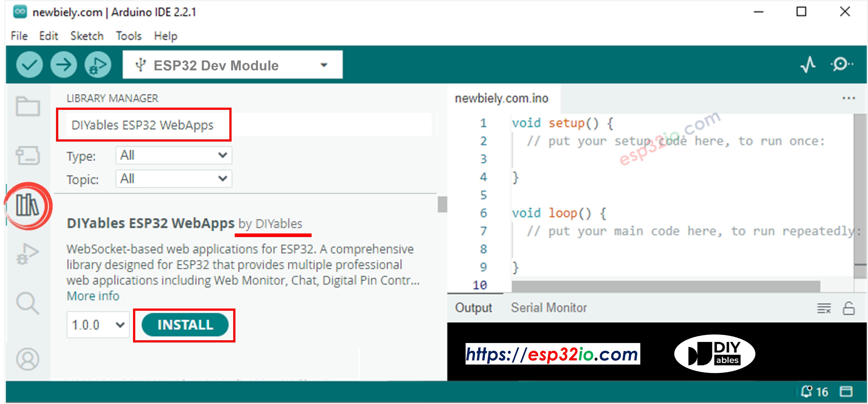Open the Boards Manager sidebar icon
The width and height of the screenshot is (868, 404).
[x=28, y=155]
